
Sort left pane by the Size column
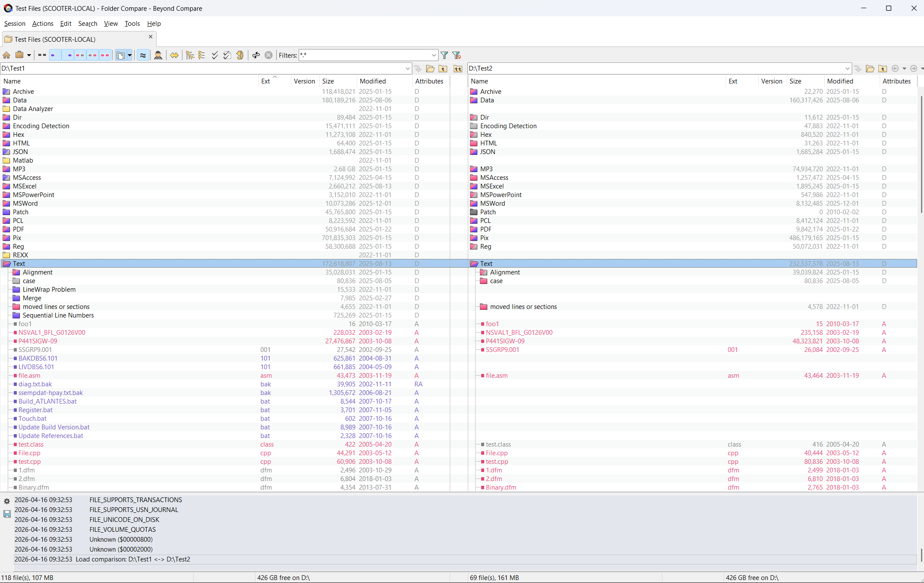[338, 81]
